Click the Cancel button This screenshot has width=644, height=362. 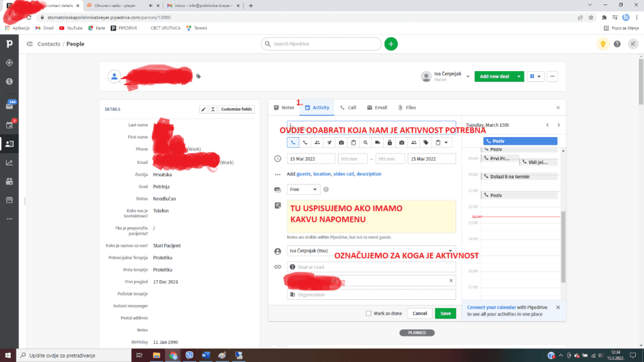tap(419, 313)
